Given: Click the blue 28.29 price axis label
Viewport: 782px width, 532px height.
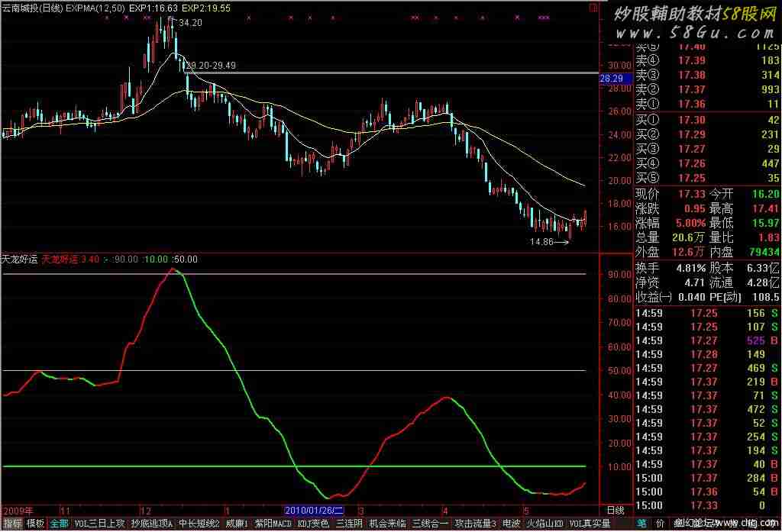Looking at the screenshot, I should click(612, 79).
